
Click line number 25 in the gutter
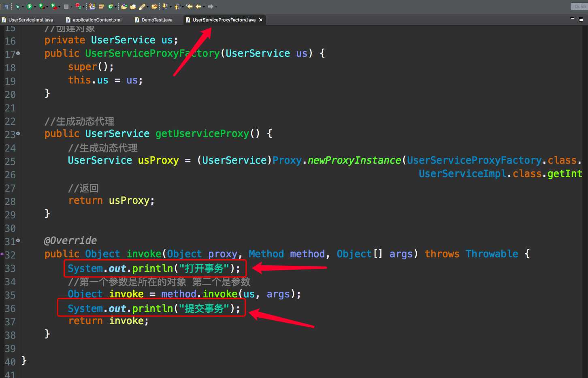[10, 161]
